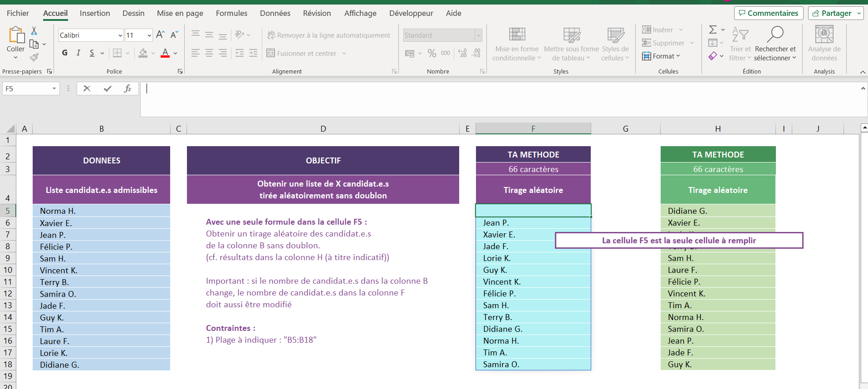Click the Copy icon
Image resolution: width=868 pixels, height=389 pixels.
(34, 44)
